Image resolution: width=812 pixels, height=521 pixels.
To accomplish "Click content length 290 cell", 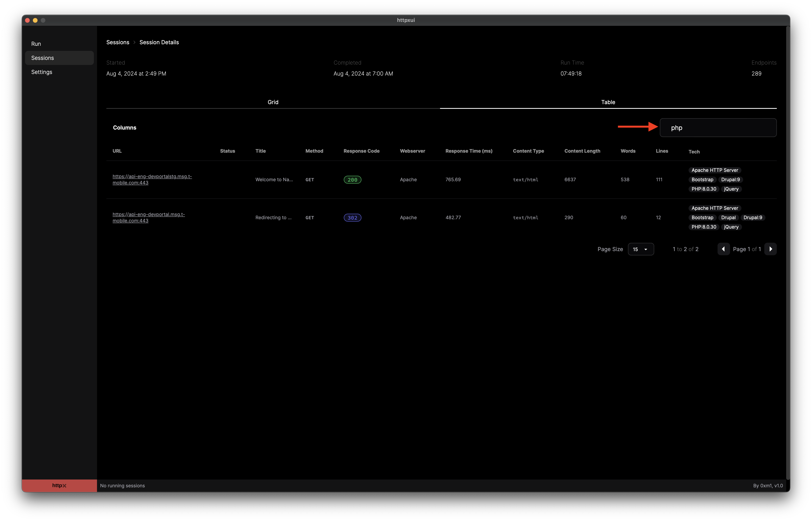I will (569, 217).
